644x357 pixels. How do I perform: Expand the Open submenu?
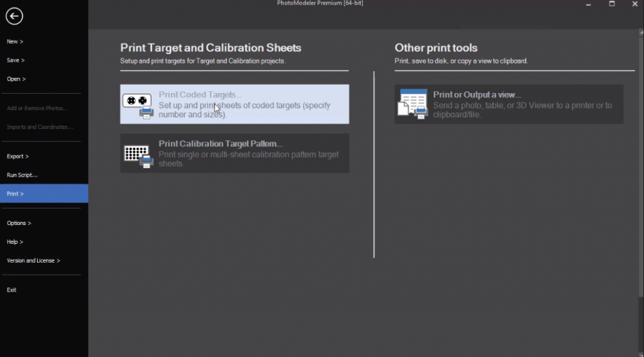(16, 79)
